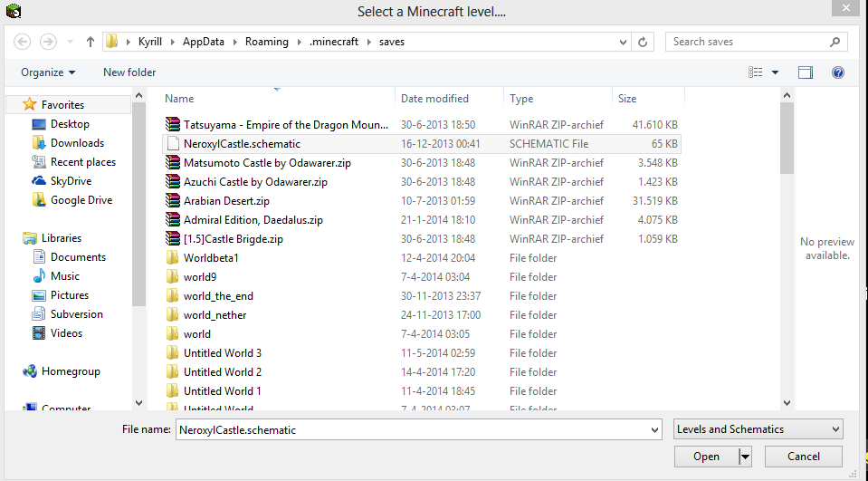The image size is (868, 481).
Task: Click the Tatsuyama ZIP archive icon
Action: click(173, 125)
